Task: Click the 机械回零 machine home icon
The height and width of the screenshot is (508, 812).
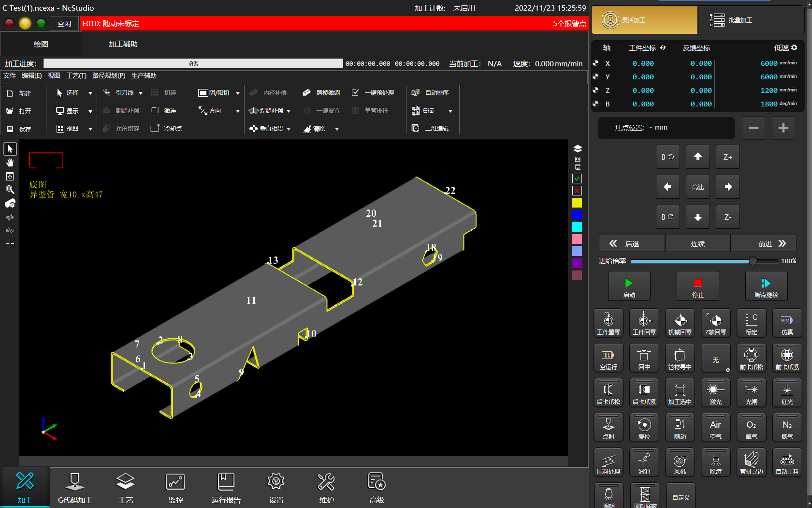Action: pyautogui.click(x=680, y=323)
